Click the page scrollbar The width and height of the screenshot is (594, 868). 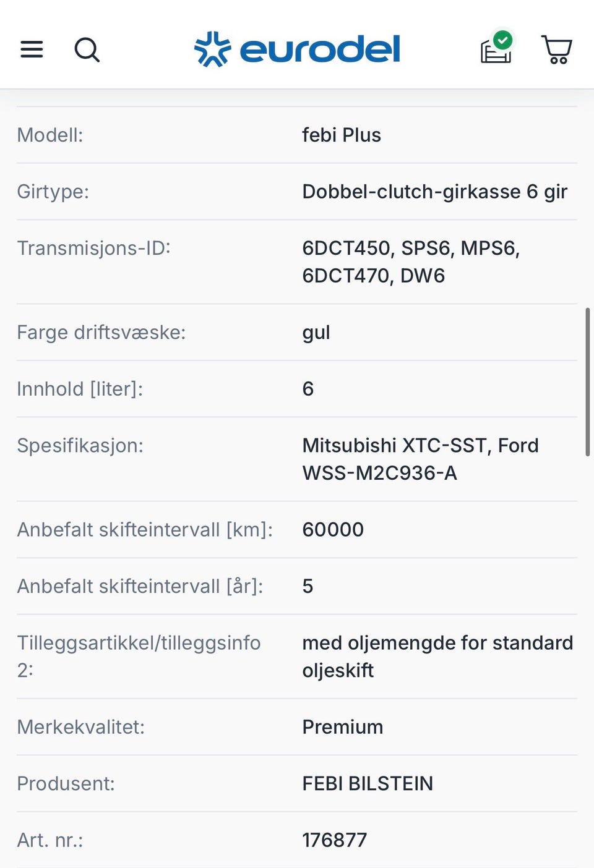[587, 381]
